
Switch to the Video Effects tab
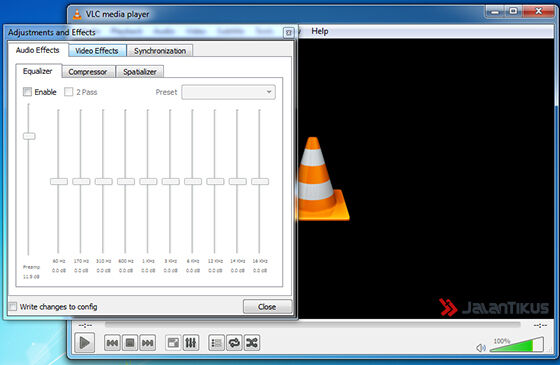(x=97, y=51)
